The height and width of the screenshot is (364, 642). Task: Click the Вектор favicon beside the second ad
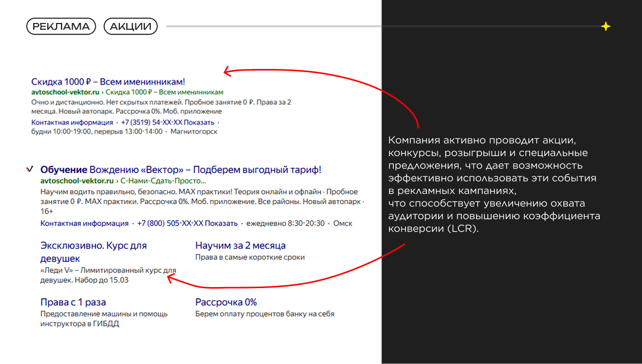(30, 169)
